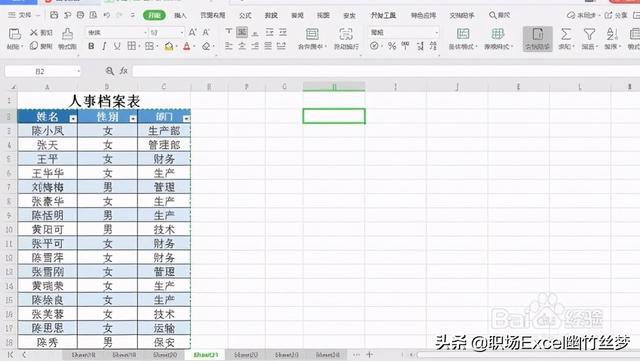Click the Filter funnel button
This screenshot has height=361, width=640.
(x=589, y=38)
